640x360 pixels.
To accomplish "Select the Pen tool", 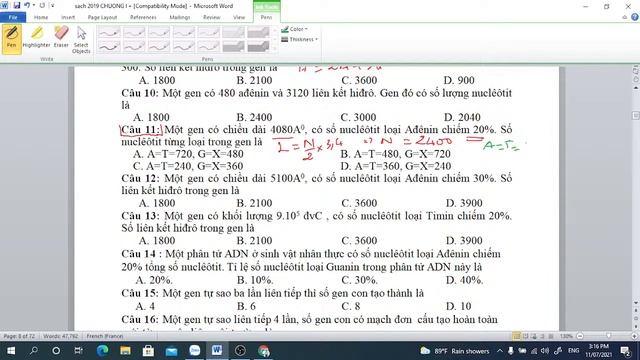I will (11, 38).
